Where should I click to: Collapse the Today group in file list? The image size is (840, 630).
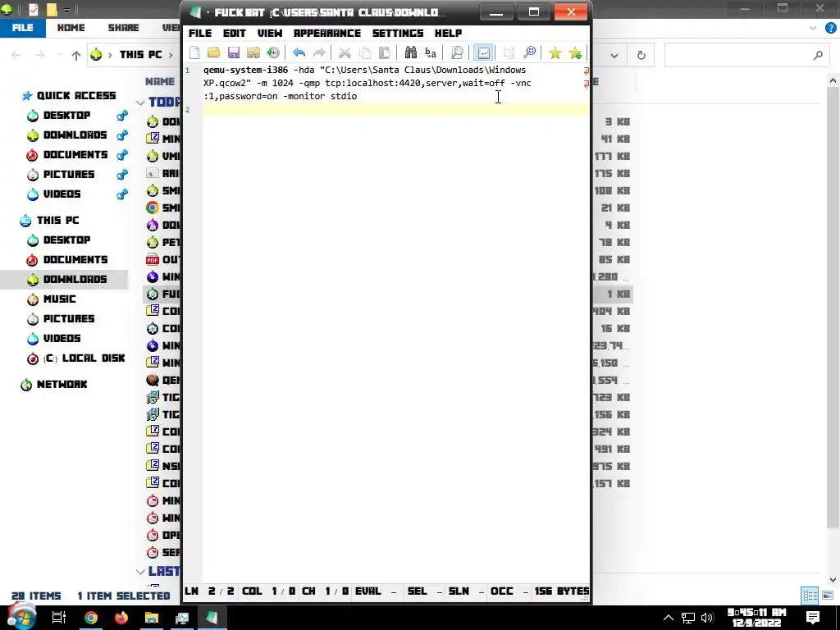(x=140, y=103)
